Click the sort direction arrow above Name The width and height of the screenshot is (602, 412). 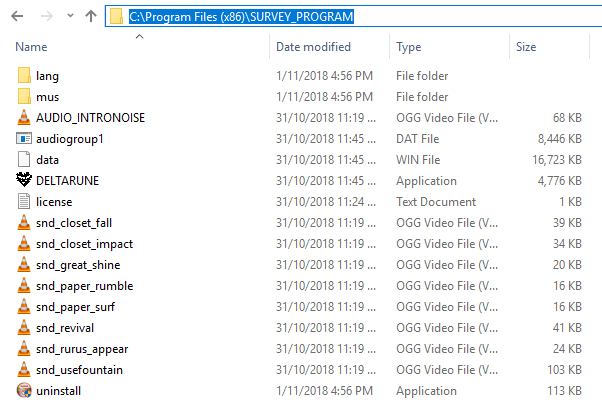pyautogui.click(x=139, y=36)
